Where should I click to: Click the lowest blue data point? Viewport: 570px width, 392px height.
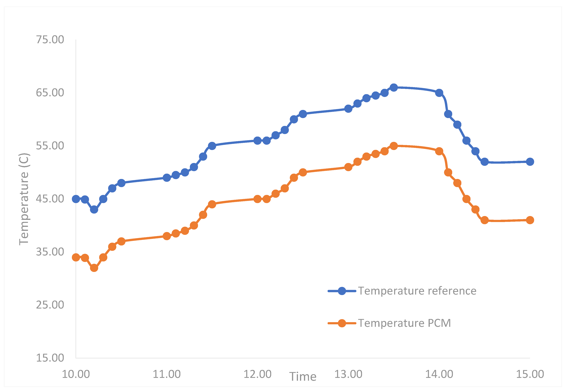point(94,210)
